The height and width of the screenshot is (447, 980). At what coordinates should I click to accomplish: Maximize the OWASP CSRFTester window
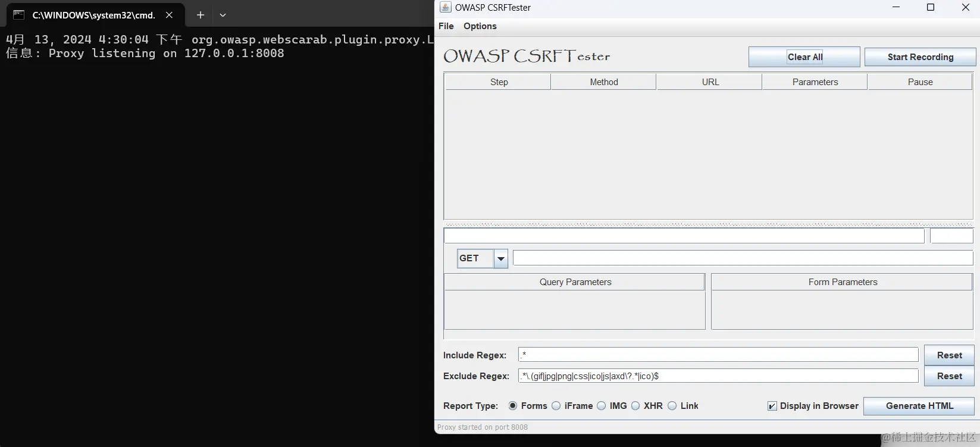[931, 7]
